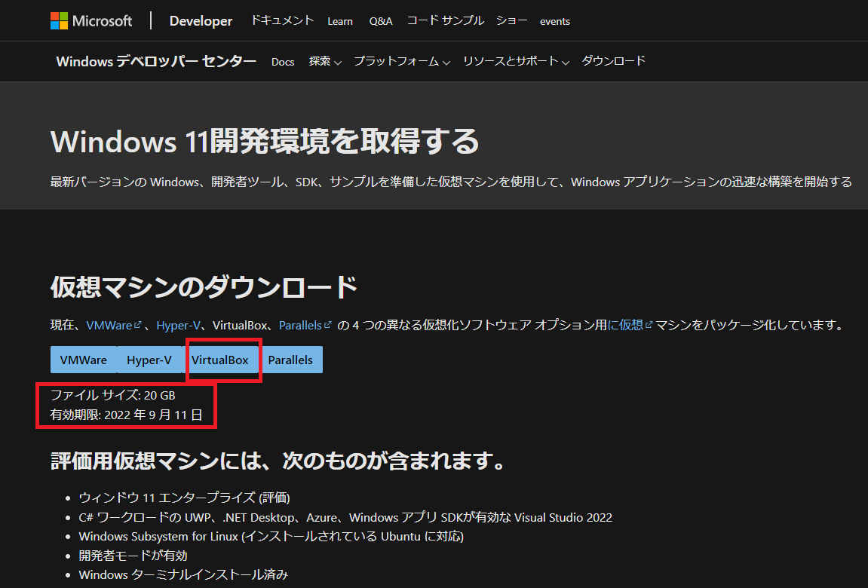This screenshot has width=868, height=588.
Task: Open the Docs link in the subnavigation
Action: point(283,62)
